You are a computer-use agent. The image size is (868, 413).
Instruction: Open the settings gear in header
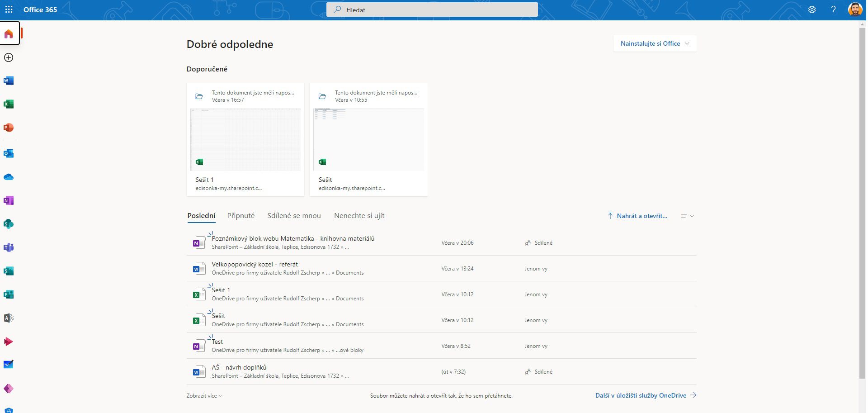[x=812, y=9]
